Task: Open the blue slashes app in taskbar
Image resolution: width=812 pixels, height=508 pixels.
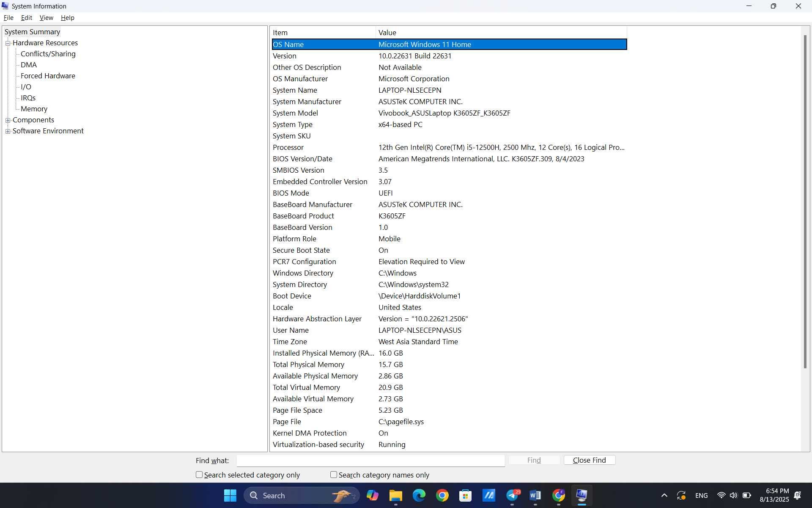Action: coord(489,495)
